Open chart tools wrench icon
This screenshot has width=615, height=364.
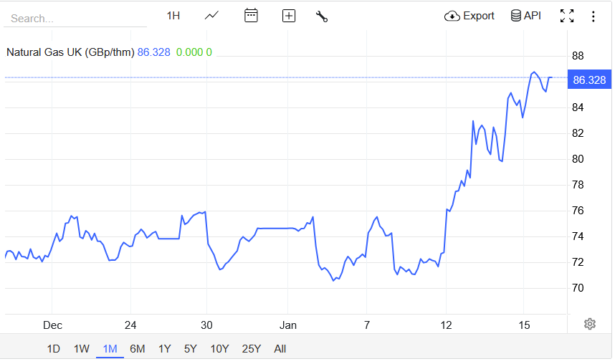pos(322,16)
